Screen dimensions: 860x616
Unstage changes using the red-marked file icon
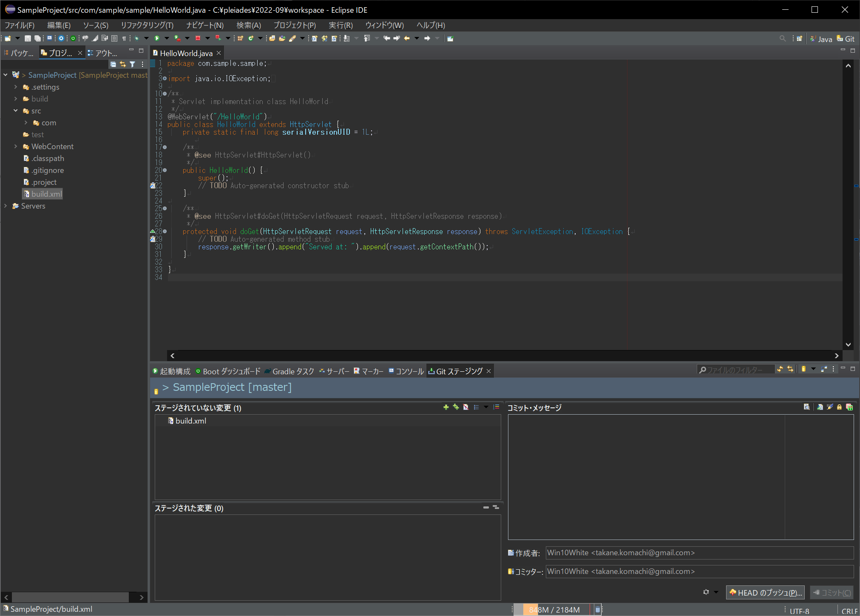pos(465,407)
